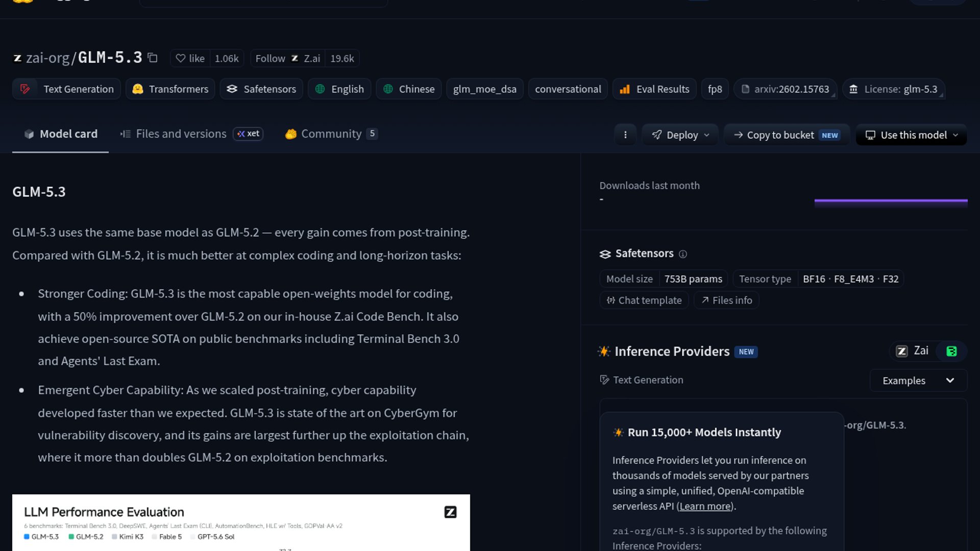
Task: Click the 1.06k like count
Action: [227, 58]
